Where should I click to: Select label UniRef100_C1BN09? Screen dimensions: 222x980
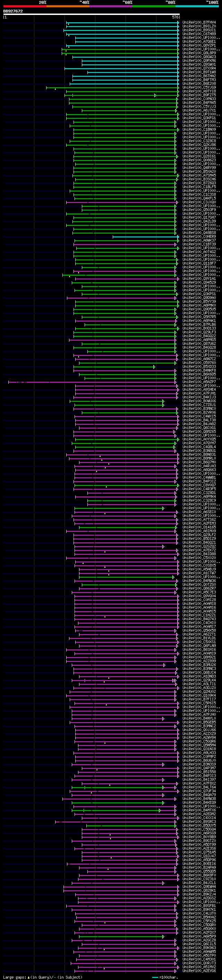[x=199, y=129]
